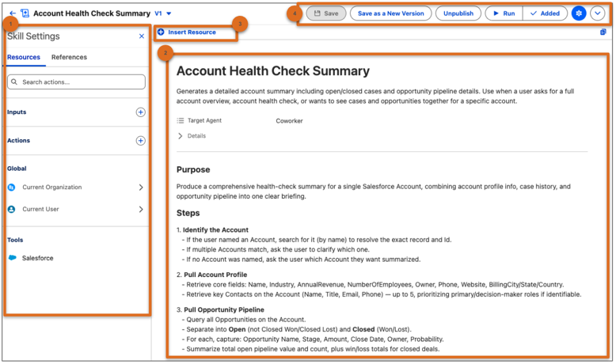Click the Current Organization icon

(12, 188)
